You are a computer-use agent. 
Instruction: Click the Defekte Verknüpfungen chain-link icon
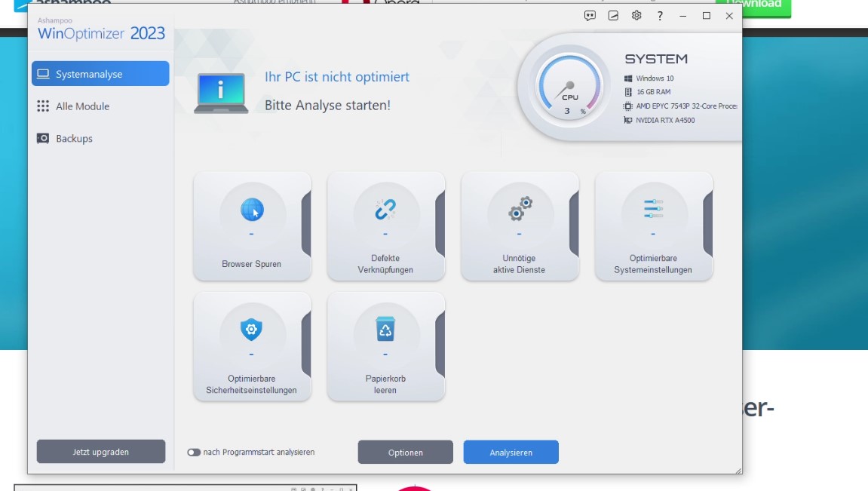pyautogui.click(x=385, y=209)
